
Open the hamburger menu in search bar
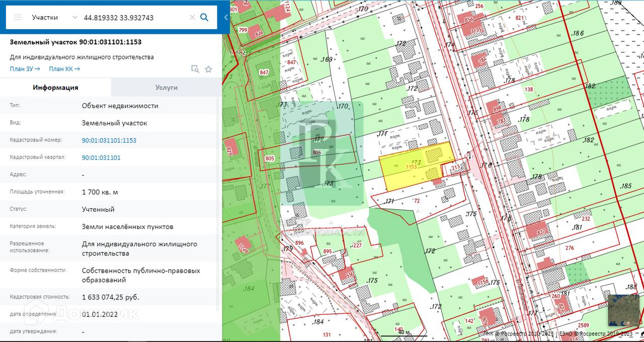[18, 17]
